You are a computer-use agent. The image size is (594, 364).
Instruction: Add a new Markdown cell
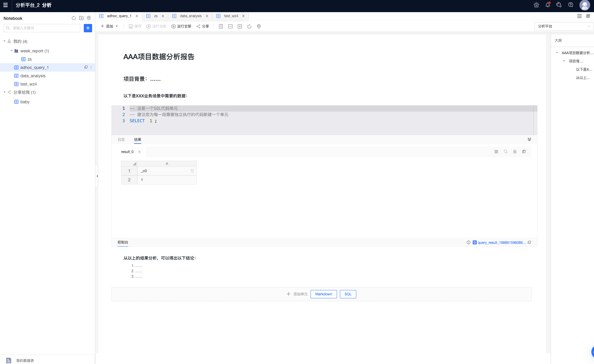tap(324, 294)
